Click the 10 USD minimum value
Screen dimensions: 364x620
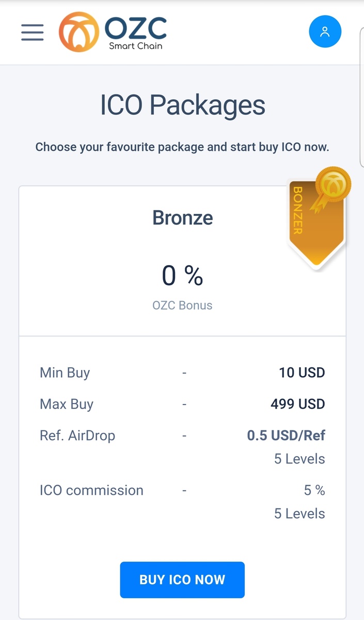[302, 373]
